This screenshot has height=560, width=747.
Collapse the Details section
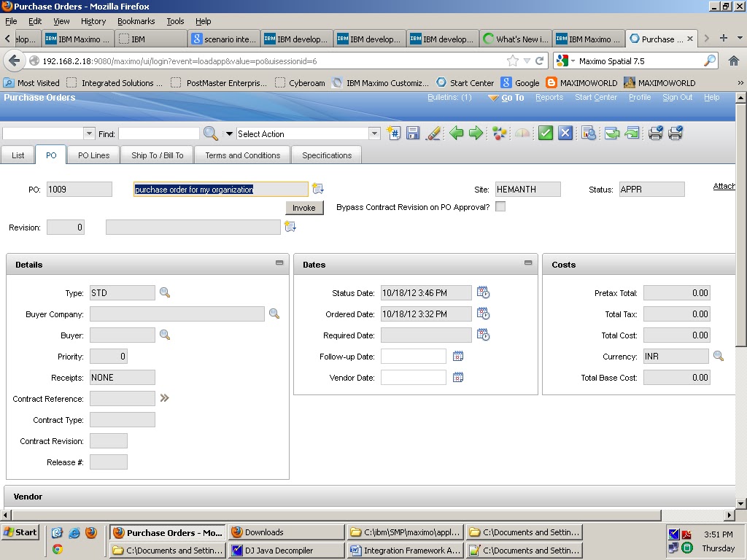278,264
